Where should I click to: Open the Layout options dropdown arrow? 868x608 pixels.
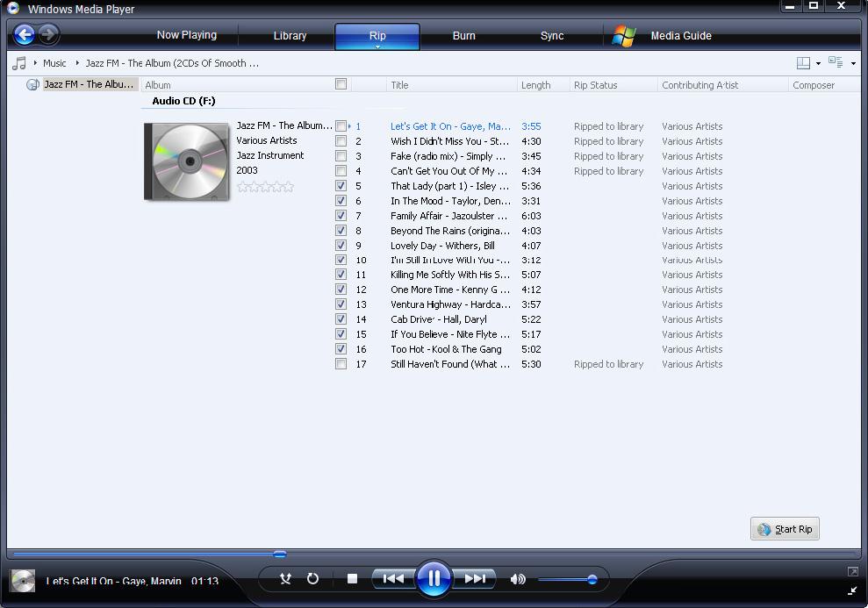click(818, 64)
